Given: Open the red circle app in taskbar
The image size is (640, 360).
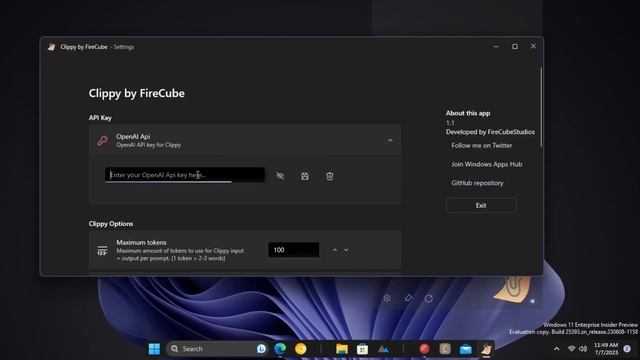Looking at the screenshot, I should click(x=424, y=349).
